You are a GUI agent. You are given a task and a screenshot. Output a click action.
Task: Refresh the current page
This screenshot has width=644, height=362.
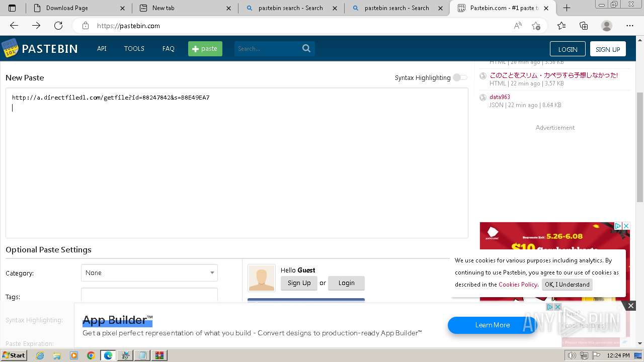[x=58, y=26]
